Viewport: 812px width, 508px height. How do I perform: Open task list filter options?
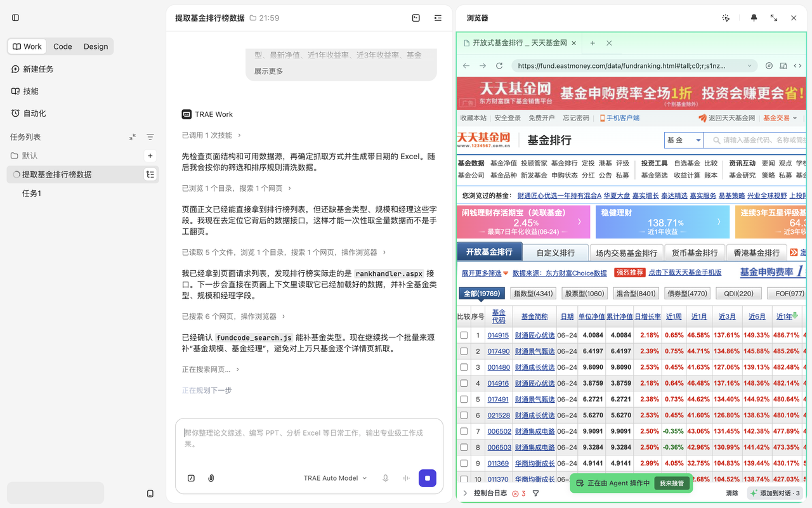150,137
